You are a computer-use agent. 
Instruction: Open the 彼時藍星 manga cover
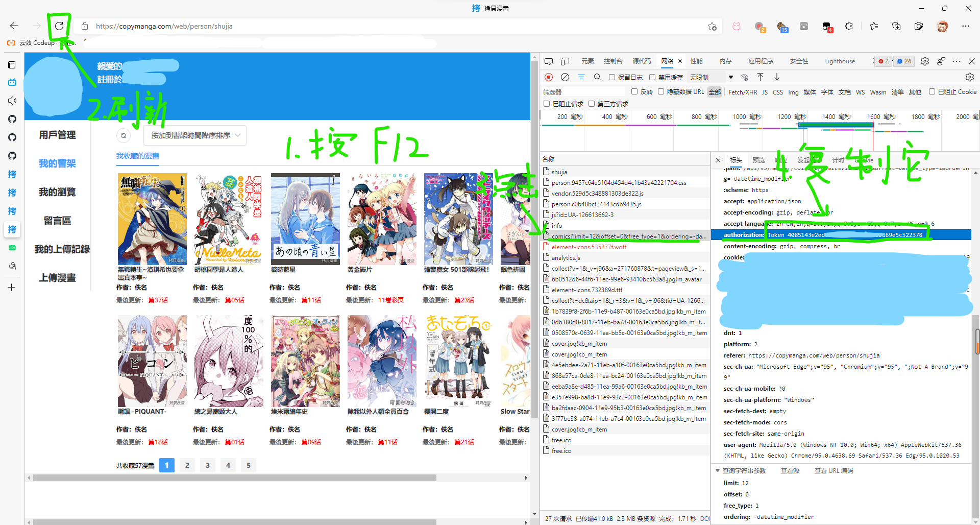pos(305,219)
